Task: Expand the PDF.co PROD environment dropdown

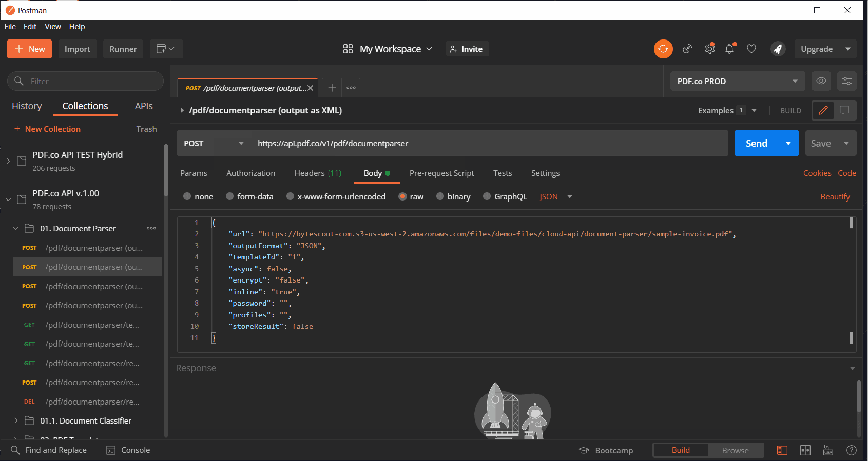Action: (x=737, y=81)
